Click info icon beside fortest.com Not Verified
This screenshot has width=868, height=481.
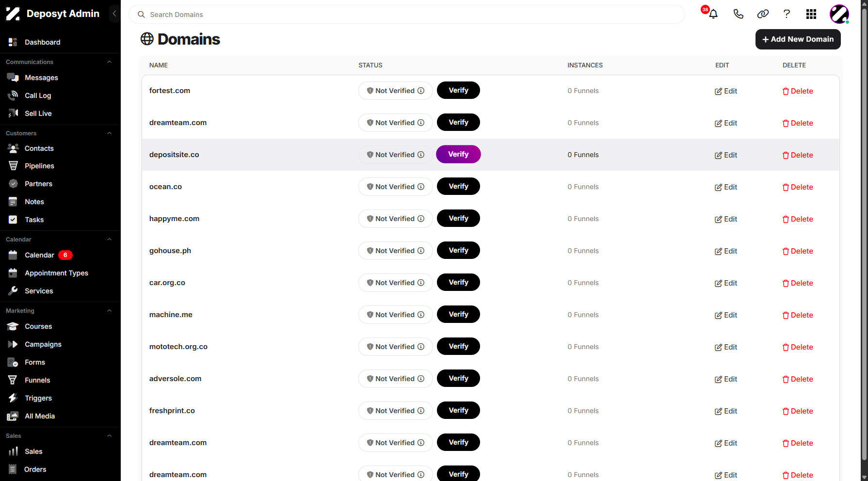(x=421, y=91)
